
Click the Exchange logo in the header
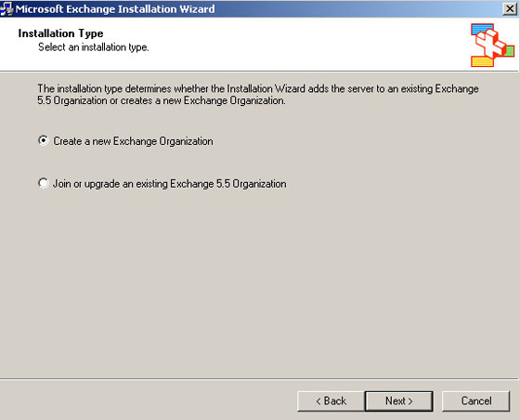(492, 45)
